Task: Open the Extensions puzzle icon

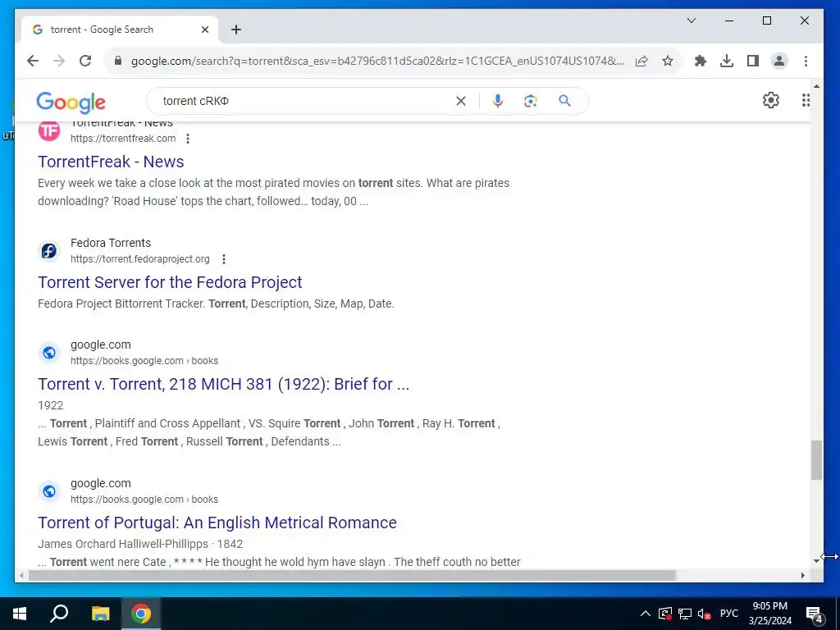Action: [x=701, y=61]
